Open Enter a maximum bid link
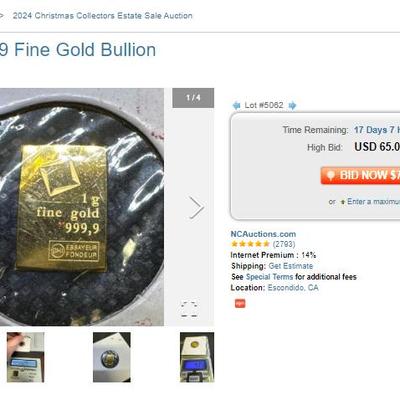The image size is (400, 400). point(373,202)
